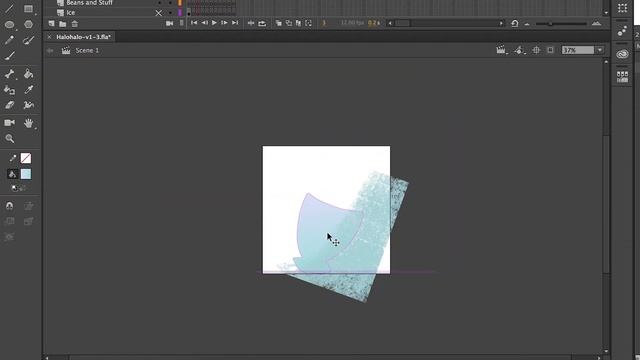The width and height of the screenshot is (640, 360).
Task: Select the Zoom magnifier tool
Action: click(9, 139)
